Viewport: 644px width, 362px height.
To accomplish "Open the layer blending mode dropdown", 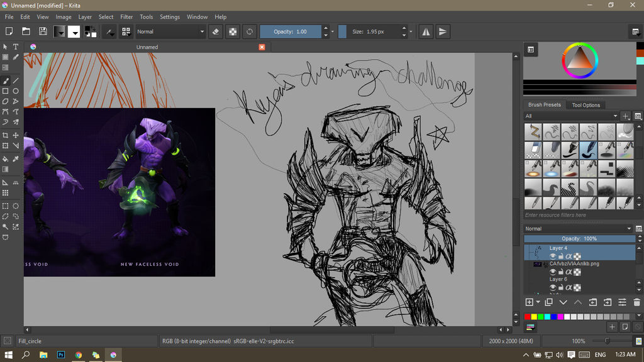I will pos(579,229).
